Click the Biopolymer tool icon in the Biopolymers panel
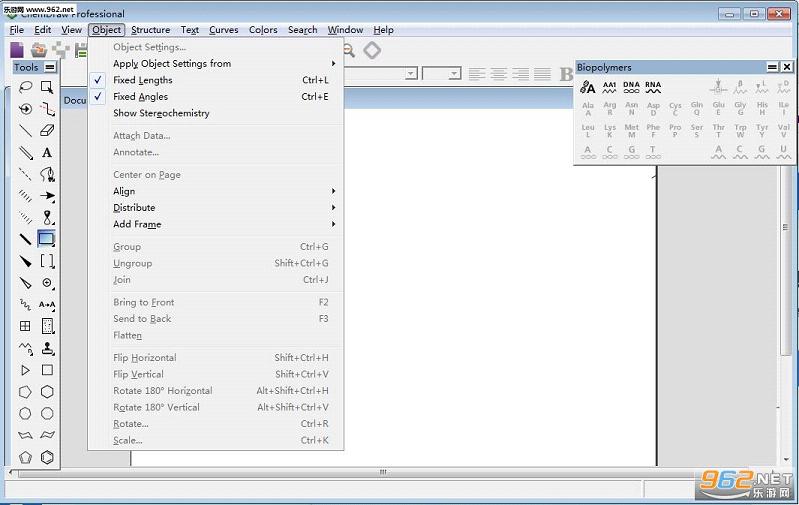The height and width of the screenshot is (505, 799). [588, 87]
